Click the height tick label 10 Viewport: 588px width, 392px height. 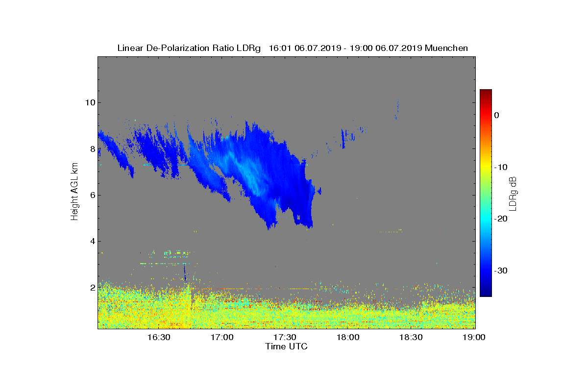[89, 102]
